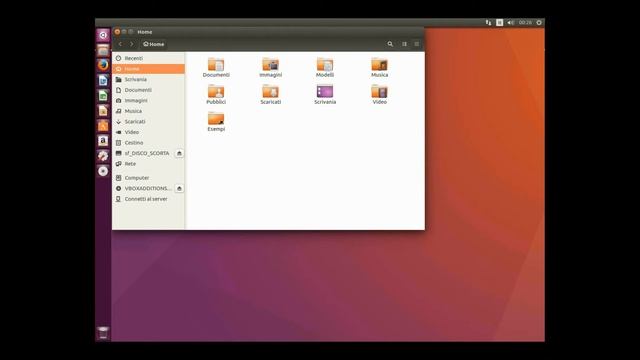Select Scaricati in the sidebar
The image size is (640, 360).
pos(149,122)
